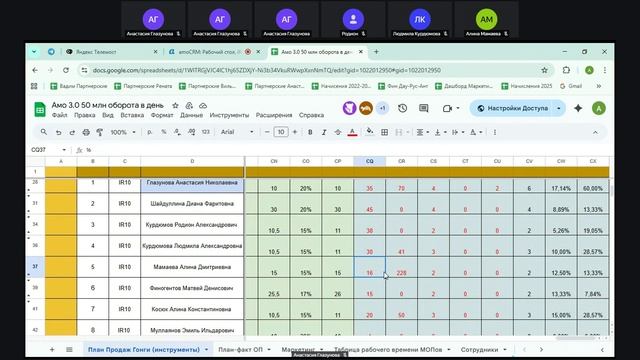
Task: Open the Начисления 2025 bookmark
Action: click(x=527, y=86)
